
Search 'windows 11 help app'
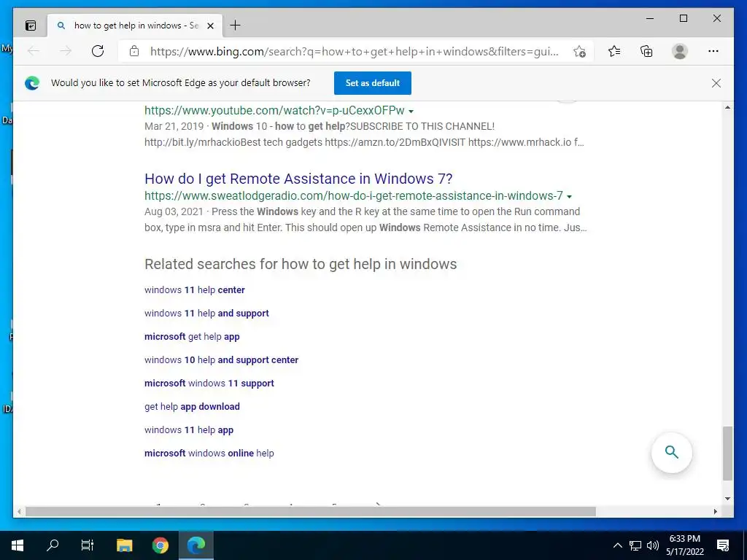(189, 429)
